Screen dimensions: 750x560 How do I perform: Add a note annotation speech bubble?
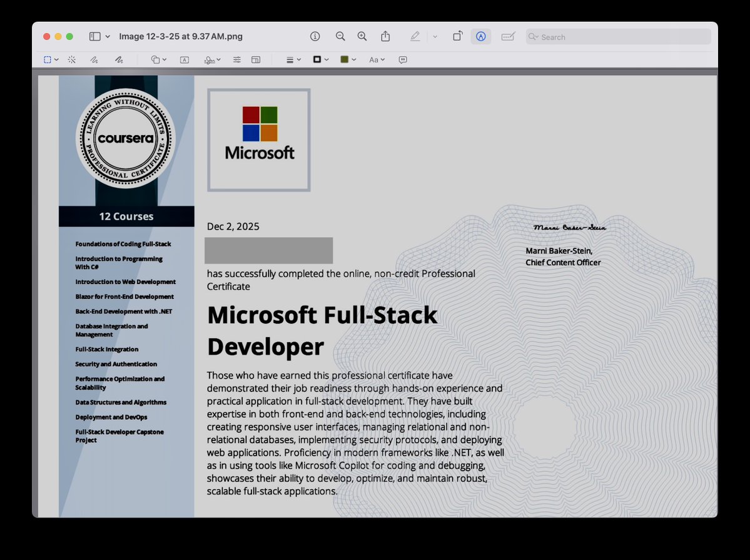(403, 60)
